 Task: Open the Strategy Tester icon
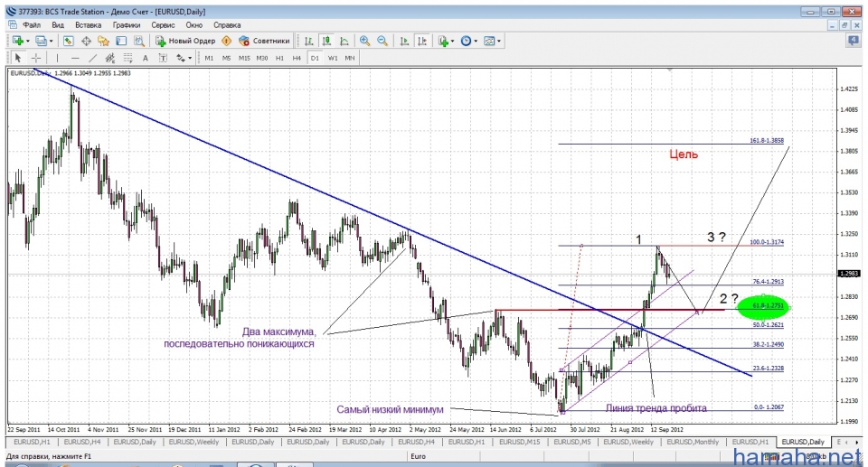(139, 41)
